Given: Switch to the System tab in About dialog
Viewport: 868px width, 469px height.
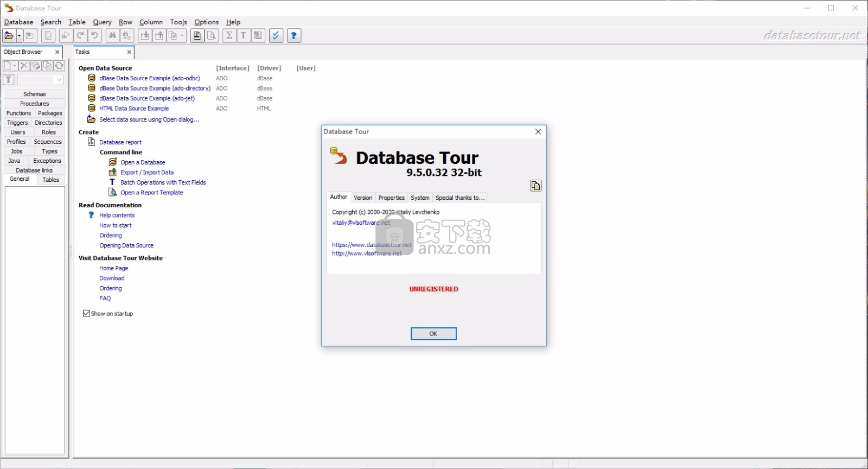Looking at the screenshot, I should 420,198.
